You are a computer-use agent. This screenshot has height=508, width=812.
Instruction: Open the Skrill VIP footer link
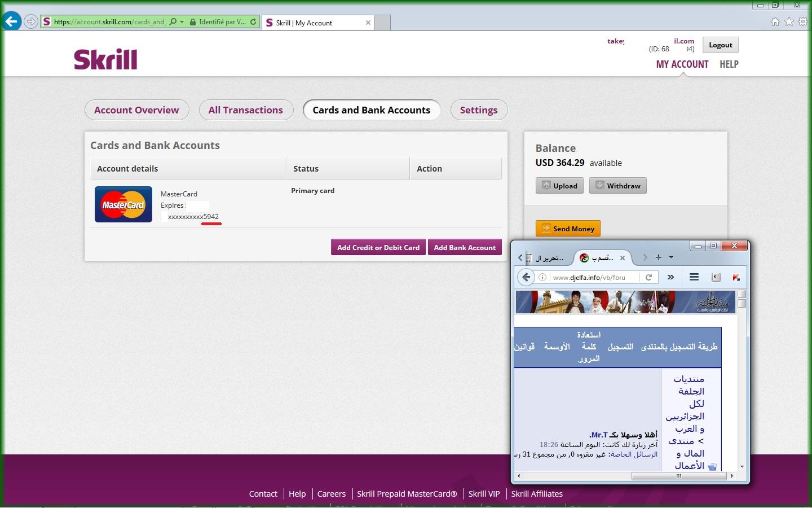(484, 494)
